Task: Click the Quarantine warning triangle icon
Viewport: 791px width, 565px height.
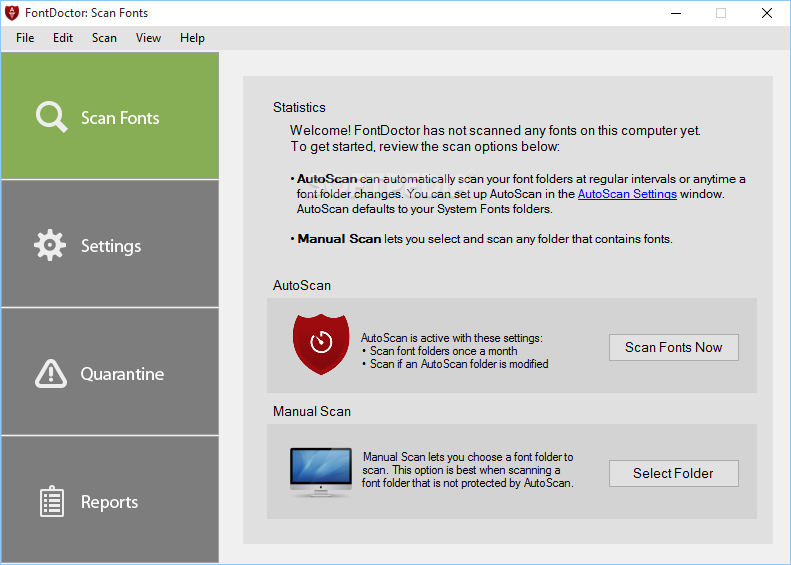Action: click(50, 373)
